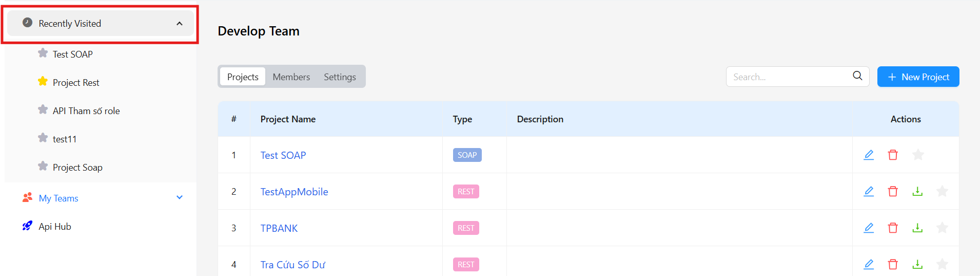This screenshot has height=276, width=980.
Task: Open API Tham số role in sidebar
Action: [x=86, y=111]
